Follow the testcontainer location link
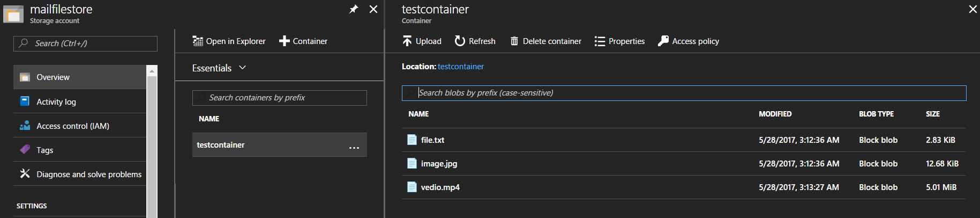Screen dimensions: 980x218 click(x=461, y=67)
